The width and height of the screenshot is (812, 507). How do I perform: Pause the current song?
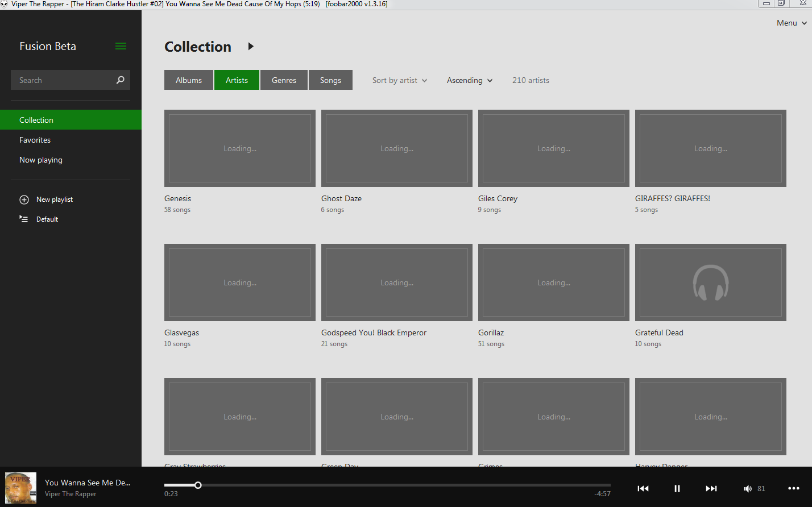[677, 488]
